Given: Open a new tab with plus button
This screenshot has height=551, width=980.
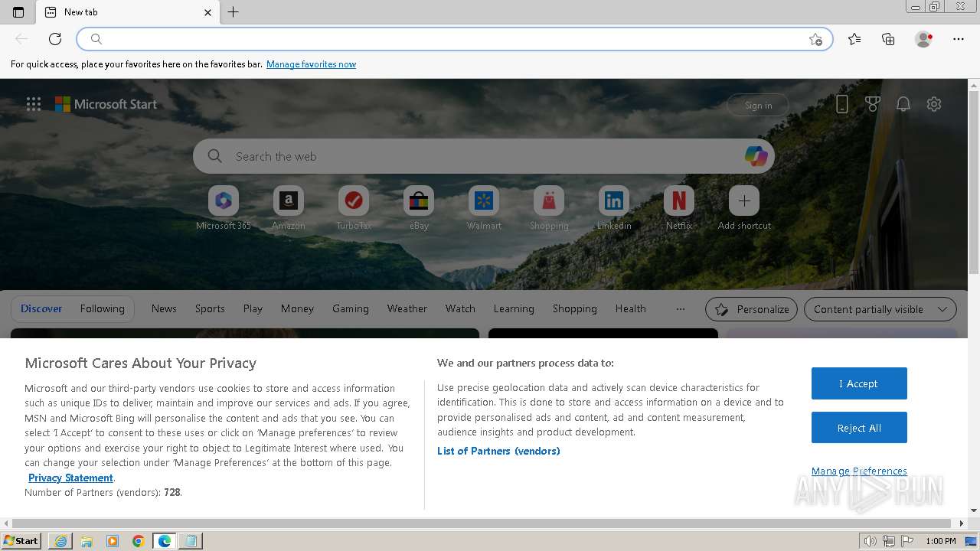Looking at the screenshot, I should [234, 12].
